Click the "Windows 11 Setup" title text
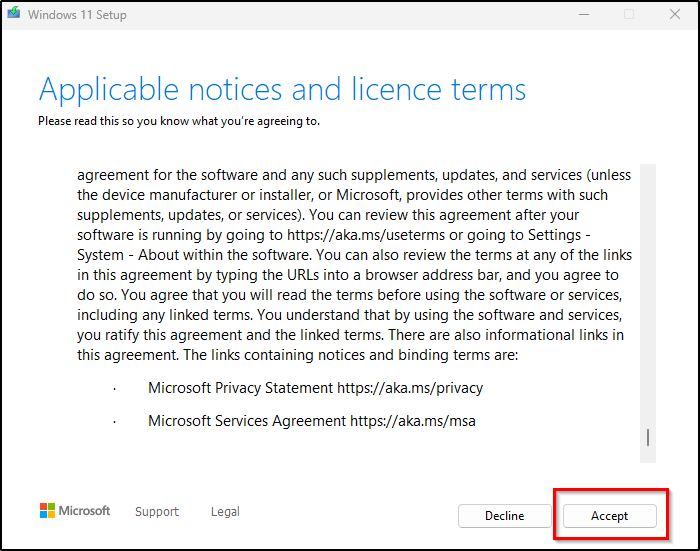The height and width of the screenshot is (551, 700). (77, 15)
